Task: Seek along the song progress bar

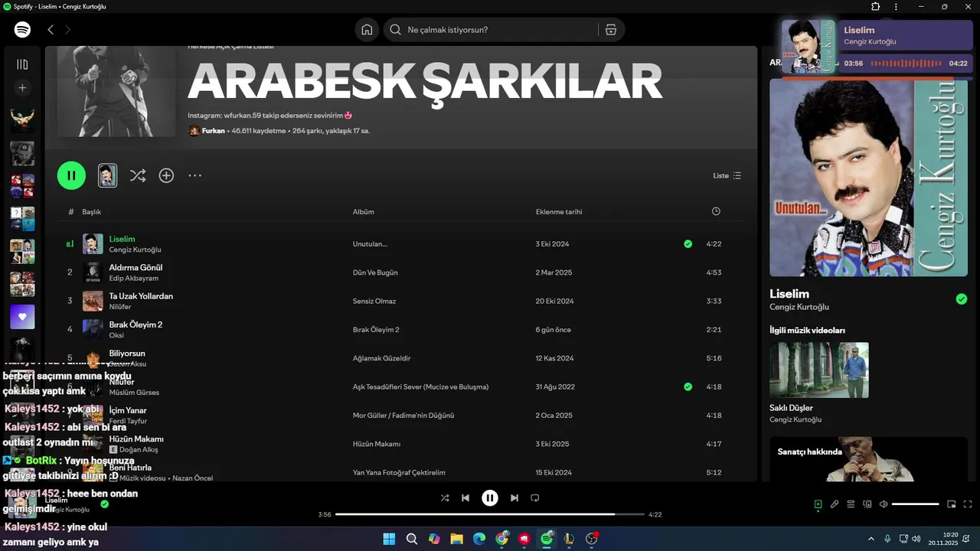Action: [490, 515]
